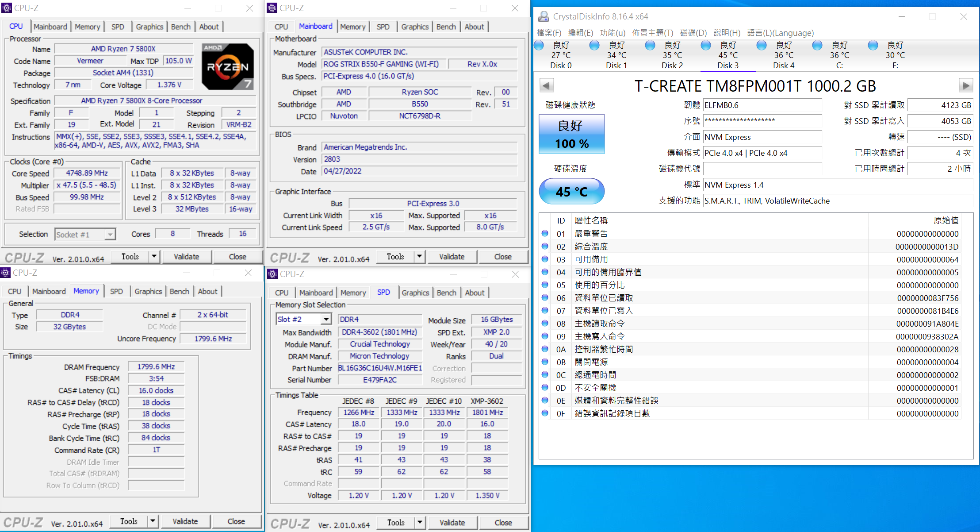Click BL16G36C16U4W part number field
The height and width of the screenshot is (532, 980).
pos(380,368)
